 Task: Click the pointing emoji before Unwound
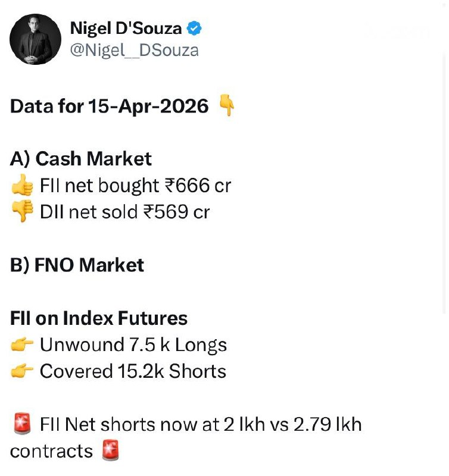(x=22, y=345)
